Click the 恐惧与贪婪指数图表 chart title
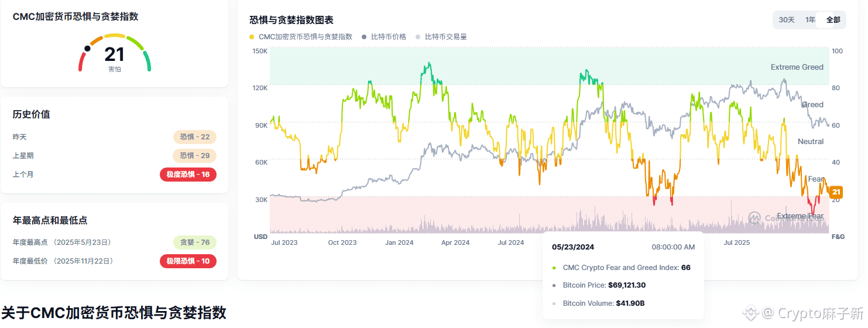868x328 pixels. pyautogui.click(x=291, y=20)
